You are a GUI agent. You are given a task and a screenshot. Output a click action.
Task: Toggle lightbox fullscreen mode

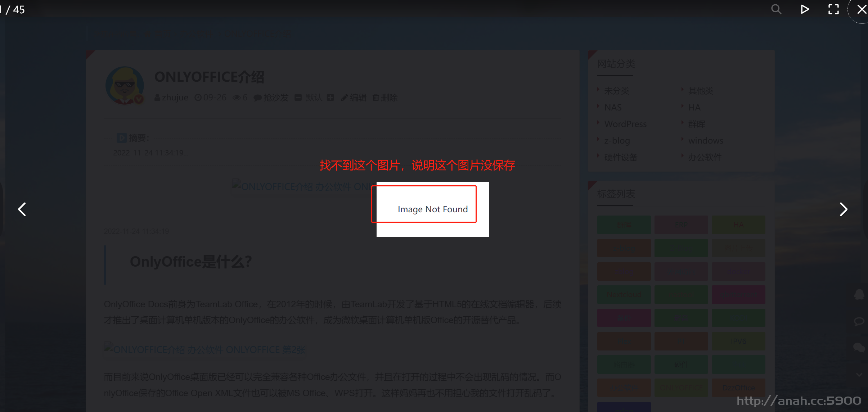pos(833,9)
